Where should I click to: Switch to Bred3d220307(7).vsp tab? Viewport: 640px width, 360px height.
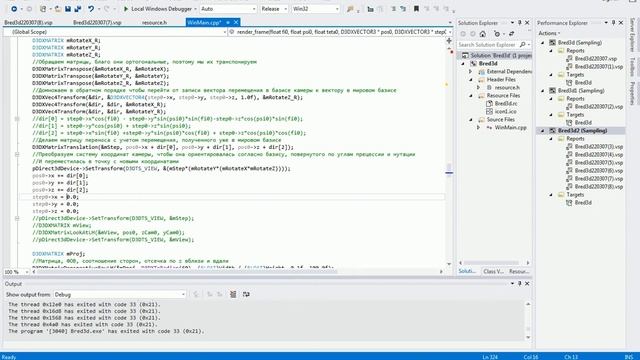click(x=97, y=22)
